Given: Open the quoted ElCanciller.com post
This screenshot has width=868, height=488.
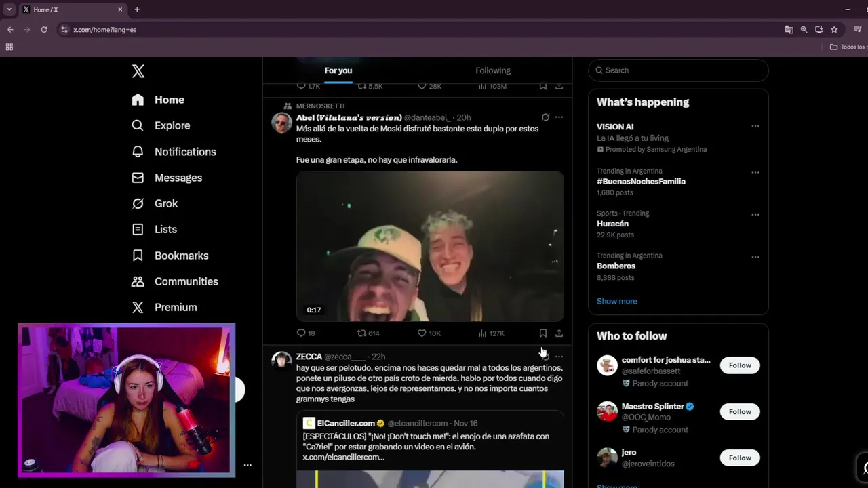Looking at the screenshot, I should 430,449.
